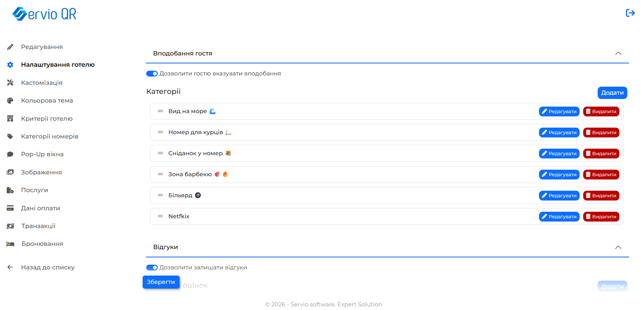Click Додати button next to Категорії

coord(612,92)
